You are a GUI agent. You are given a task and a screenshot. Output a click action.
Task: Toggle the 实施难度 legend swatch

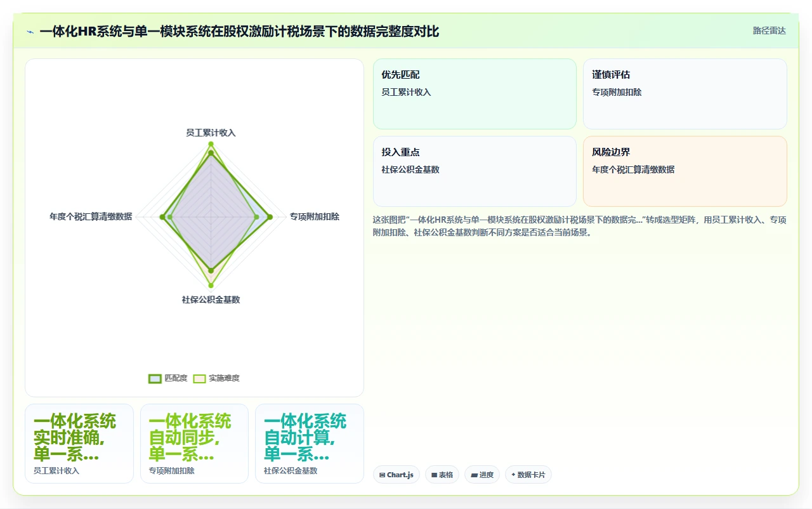click(199, 378)
